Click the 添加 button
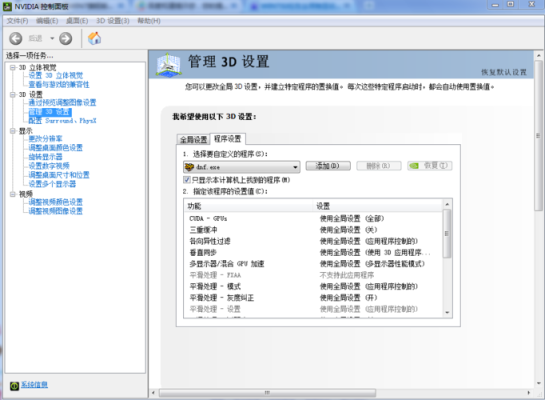 point(328,166)
